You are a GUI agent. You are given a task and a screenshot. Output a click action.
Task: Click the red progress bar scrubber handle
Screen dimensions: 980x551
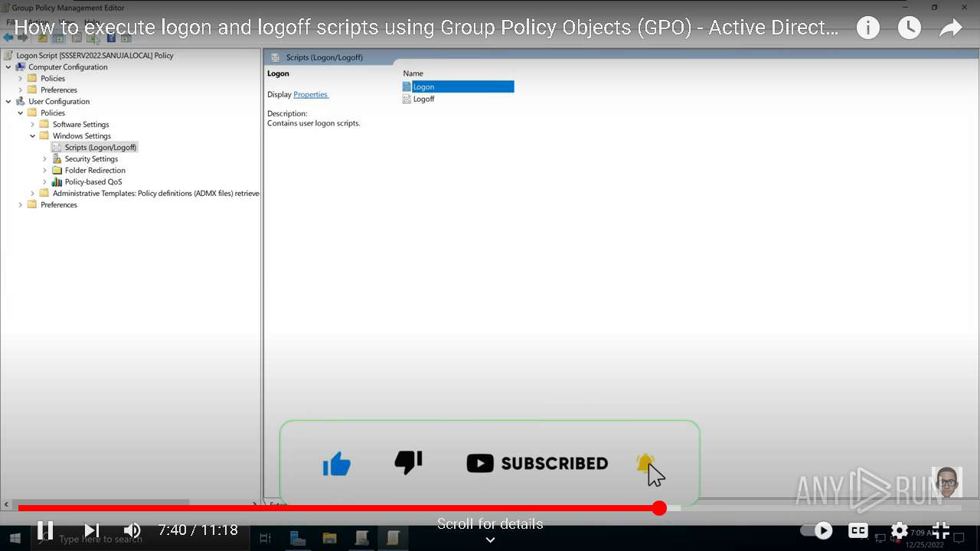click(x=660, y=507)
